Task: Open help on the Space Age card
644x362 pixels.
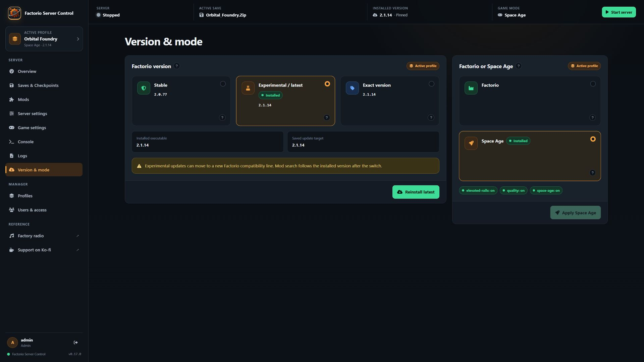Action: pyautogui.click(x=592, y=173)
